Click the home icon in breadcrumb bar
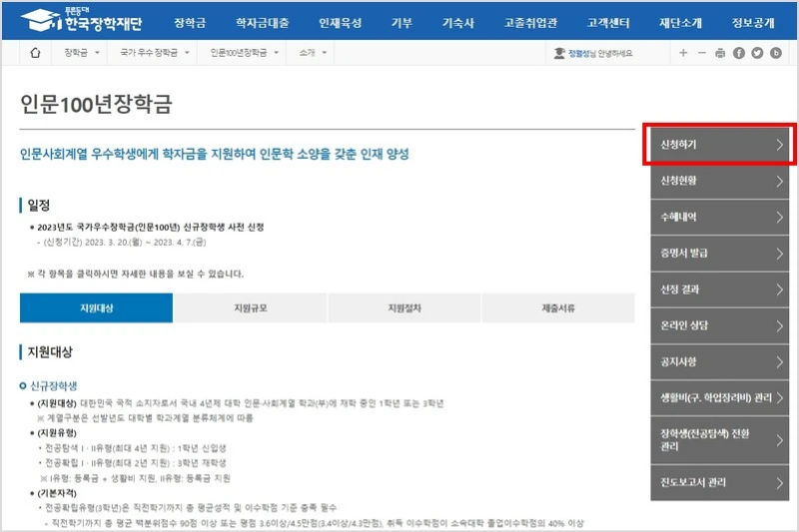The image size is (799, 532). click(35, 53)
